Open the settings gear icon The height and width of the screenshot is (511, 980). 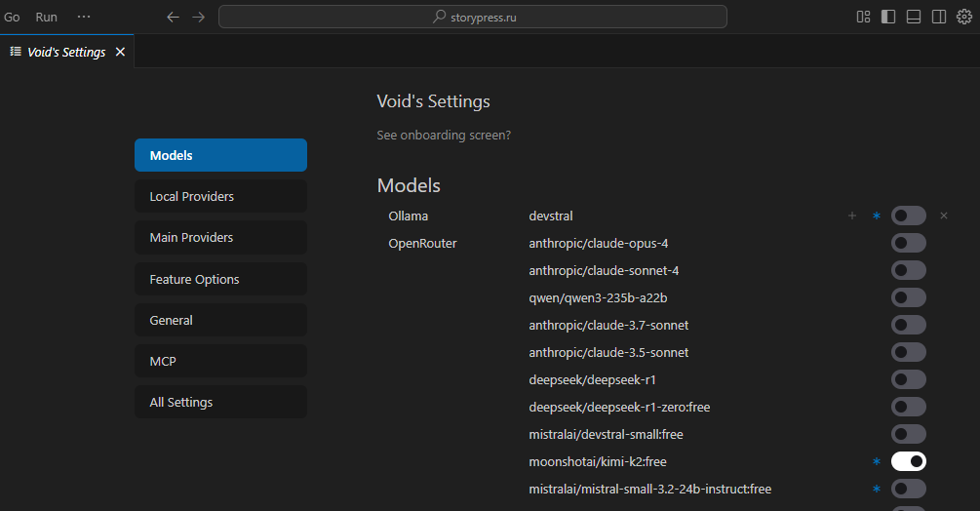pyautogui.click(x=964, y=17)
